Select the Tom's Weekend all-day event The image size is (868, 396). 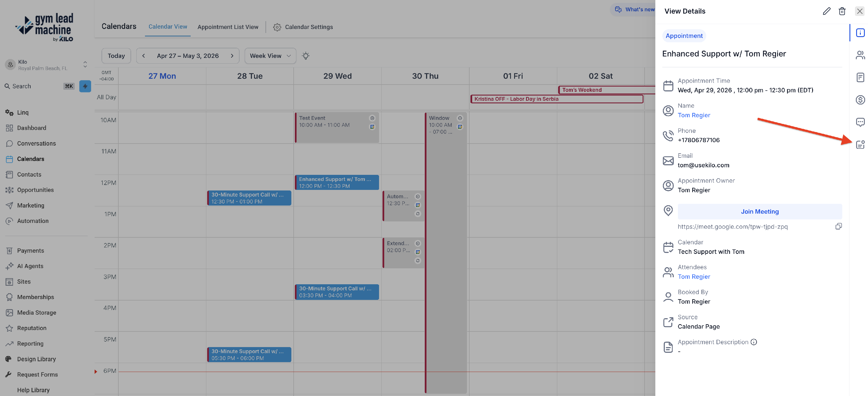pyautogui.click(x=606, y=90)
